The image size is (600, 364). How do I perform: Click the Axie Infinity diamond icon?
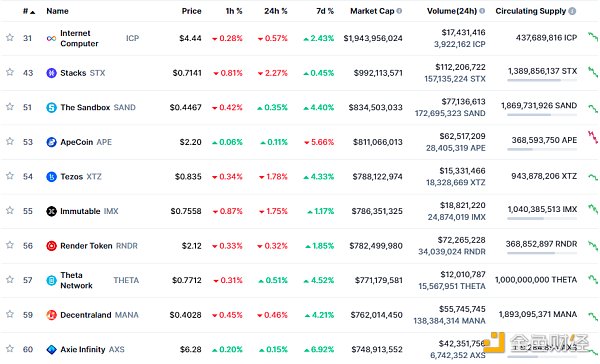pos(51,349)
